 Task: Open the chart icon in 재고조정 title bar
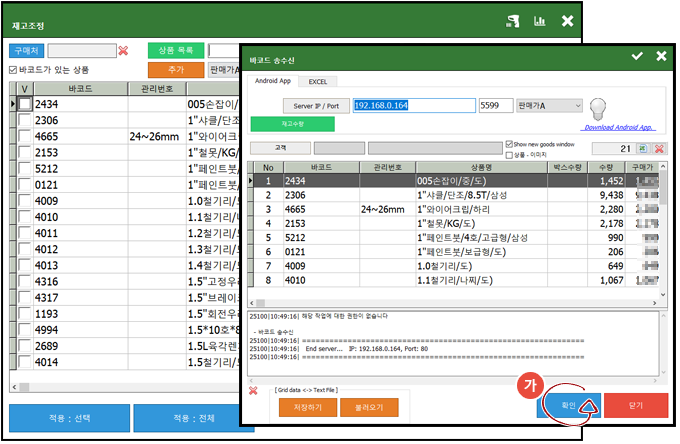point(539,21)
